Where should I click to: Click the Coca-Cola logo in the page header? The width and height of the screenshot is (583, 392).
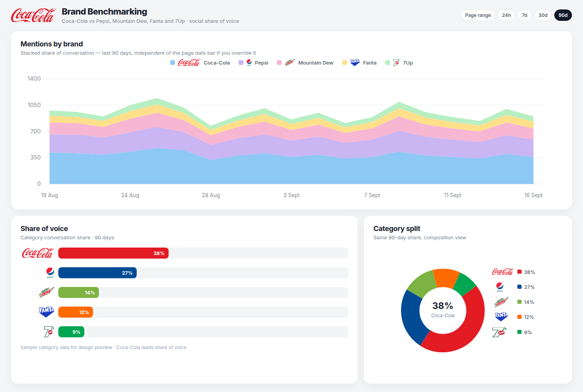click(33, 15)
